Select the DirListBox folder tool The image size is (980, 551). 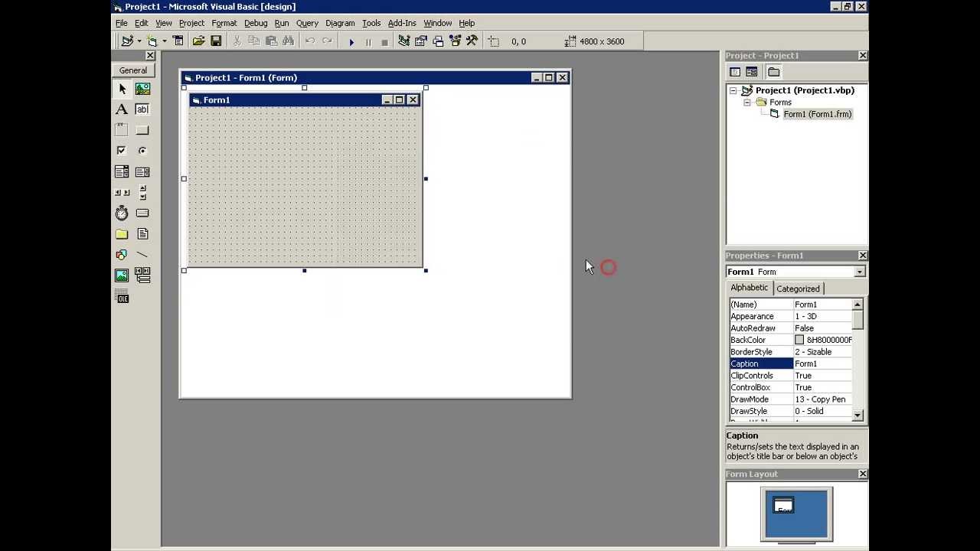122,233
